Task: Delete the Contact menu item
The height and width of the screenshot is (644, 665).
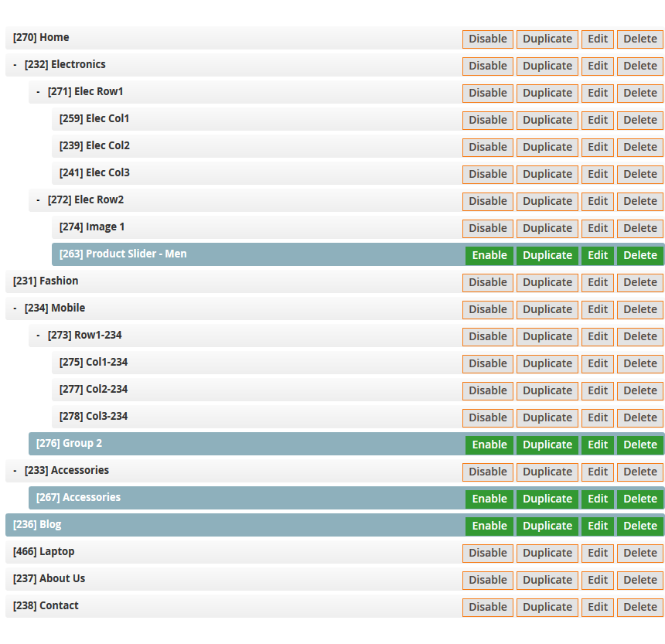Action: 639,607
